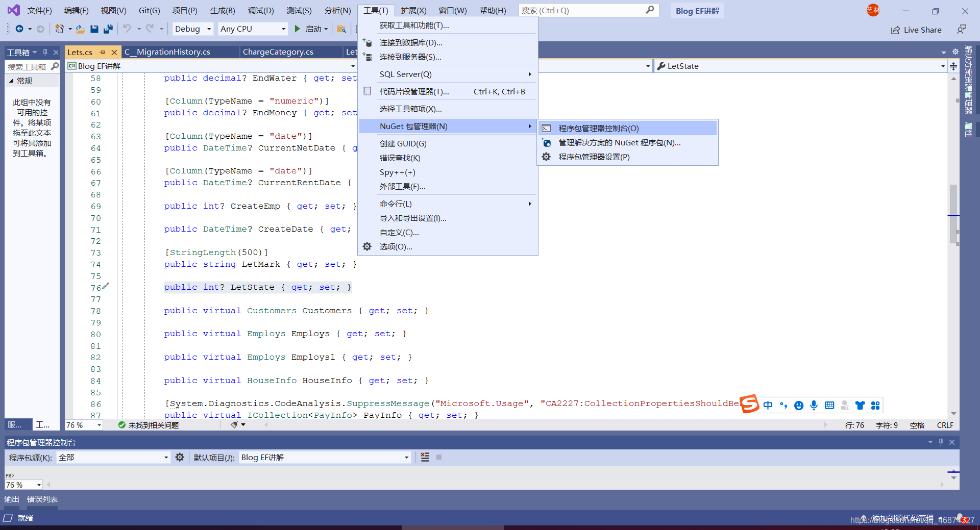
Task: Expand the code cleanup dropdown arrow
Action: pos(243,424)
